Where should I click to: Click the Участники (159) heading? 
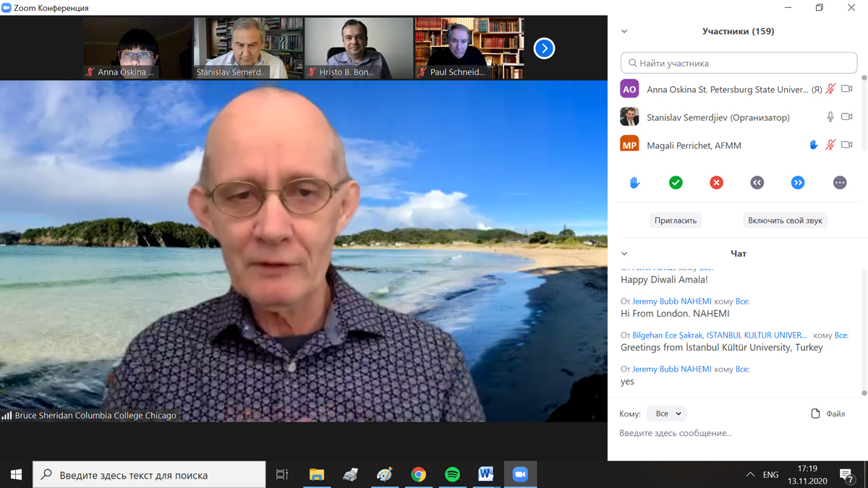(738, 32)
